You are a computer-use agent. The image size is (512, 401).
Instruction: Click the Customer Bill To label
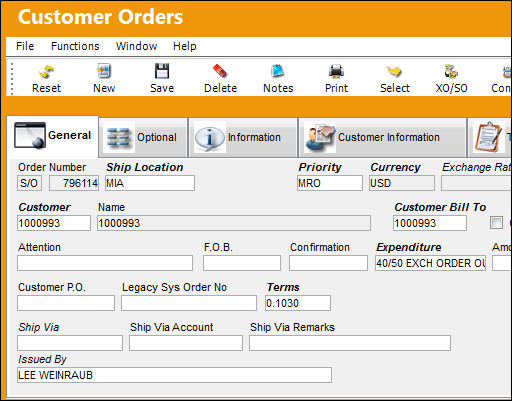pyautogui.click(x=440, y=207)
